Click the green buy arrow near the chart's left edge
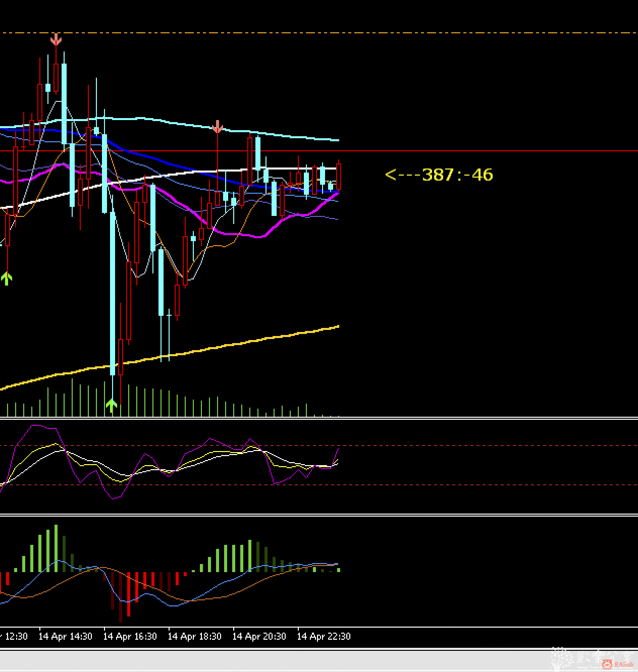The width and height of the screenshot is (638, 672). point(7,278)
